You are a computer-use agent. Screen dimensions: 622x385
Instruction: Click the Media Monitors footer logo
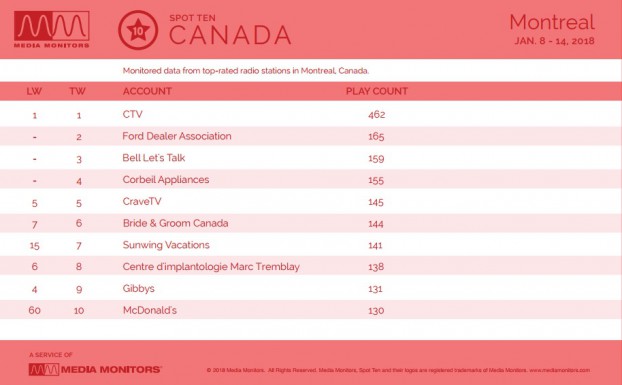point(95,369)
